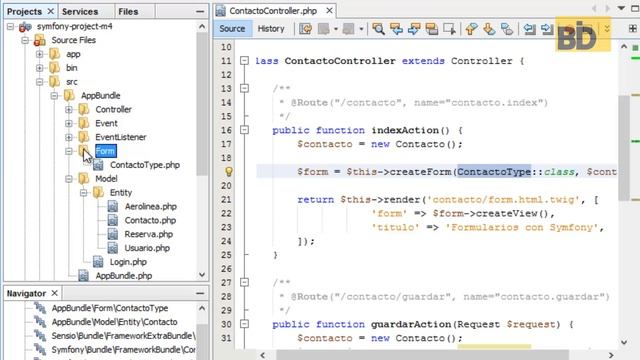Collapse the Entity folder

pos(84,193)
